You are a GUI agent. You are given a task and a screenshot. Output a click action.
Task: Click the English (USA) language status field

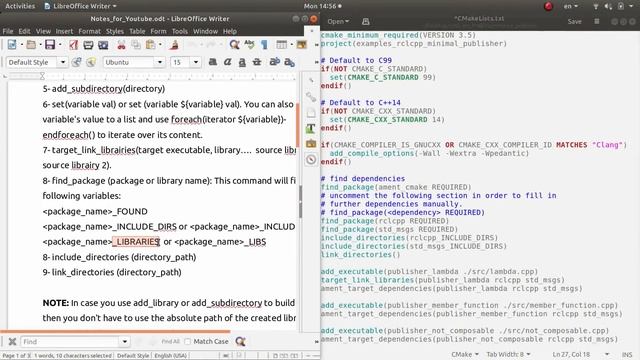(171, 356)
